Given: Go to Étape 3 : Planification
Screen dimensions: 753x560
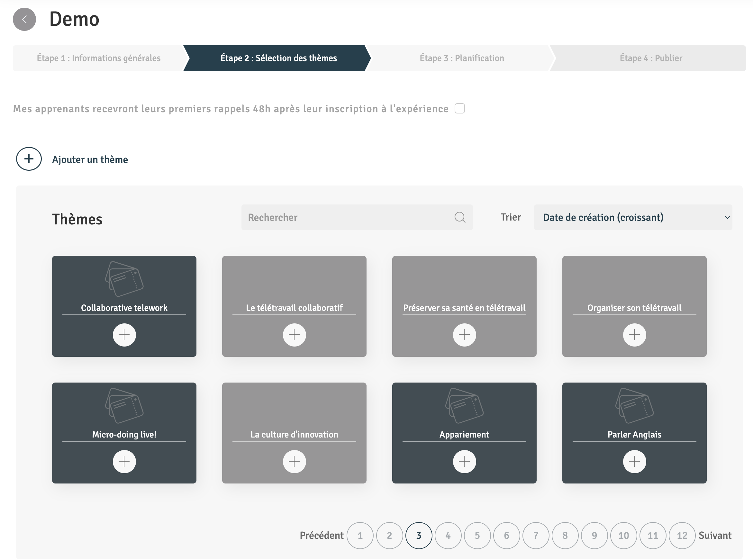Looking at the screenshot, I should tap(462, 58).
